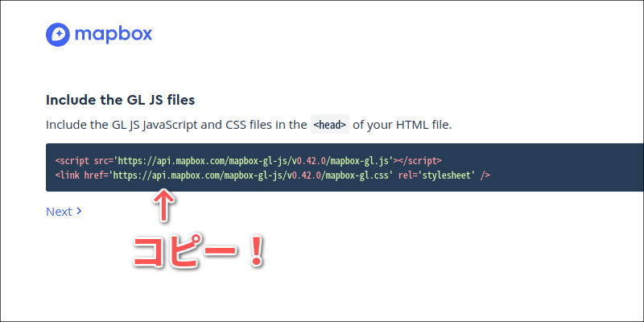Click the link href stylesheet code line

[272, 175]
